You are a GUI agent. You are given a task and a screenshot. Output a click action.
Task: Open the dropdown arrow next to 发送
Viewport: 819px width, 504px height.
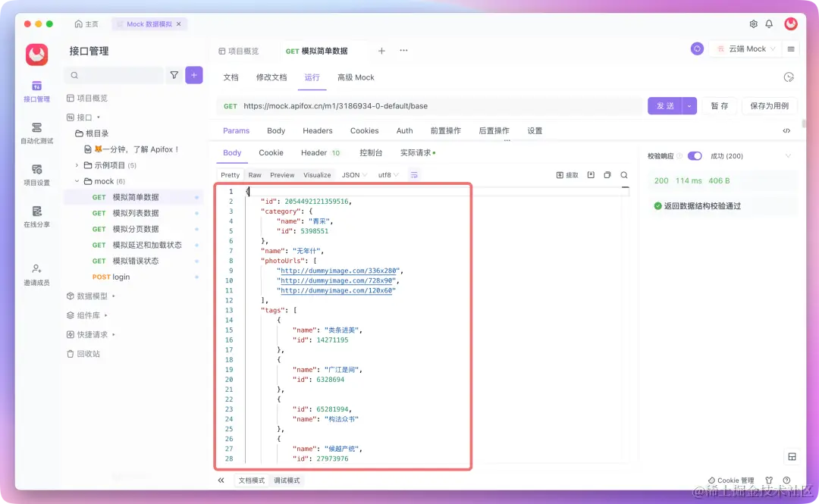(689, 106)
